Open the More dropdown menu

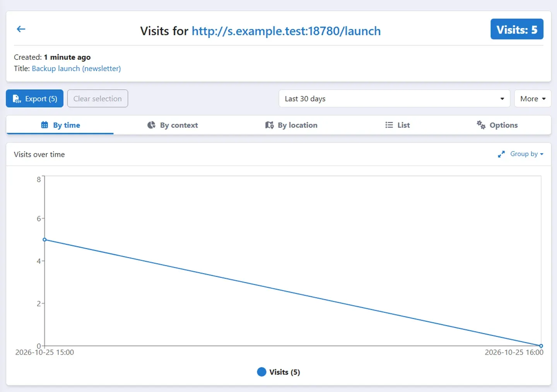coord(533,99)
